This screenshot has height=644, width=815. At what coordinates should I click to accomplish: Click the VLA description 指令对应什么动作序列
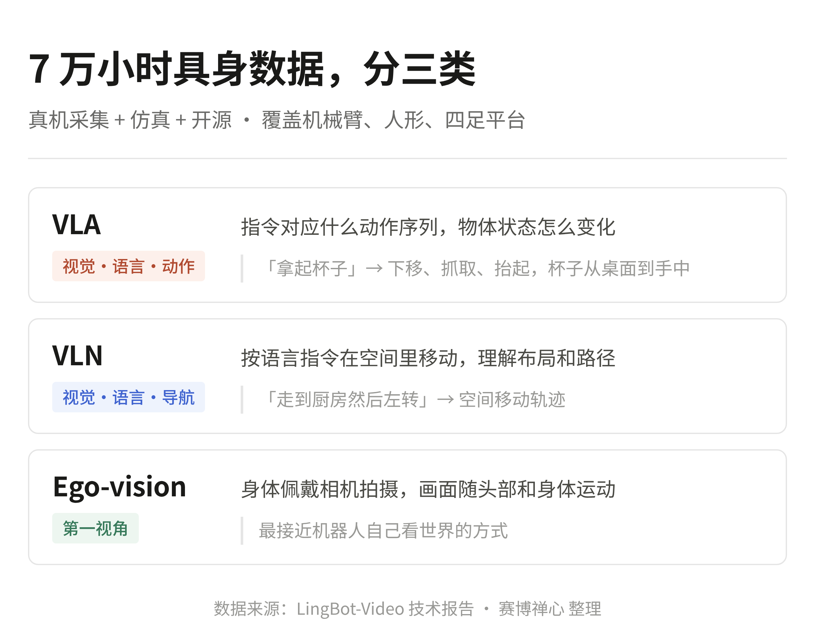tap(428, 227)
